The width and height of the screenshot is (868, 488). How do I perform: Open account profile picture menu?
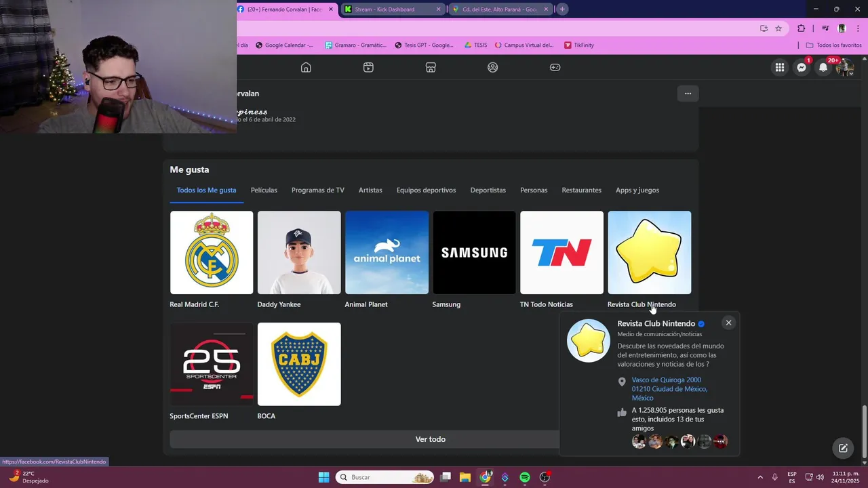pos(845,67)
